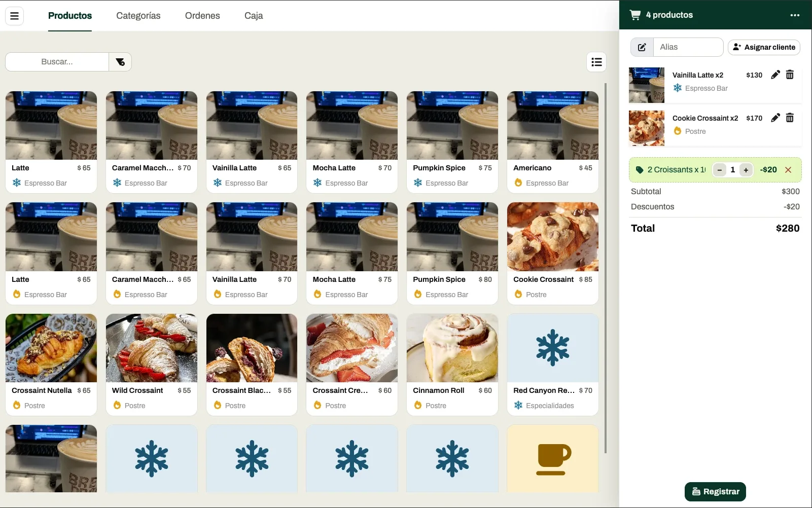The height and width of the screenshot is (508, 812).
Task: Open the Productos tab
Action: [x=70, y=16]
